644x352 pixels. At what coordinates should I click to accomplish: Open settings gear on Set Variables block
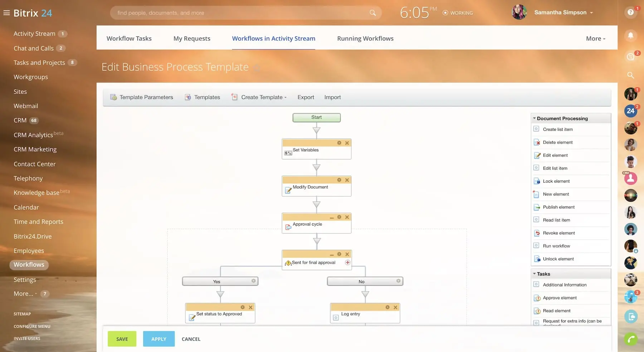click(x=339, y=143)
